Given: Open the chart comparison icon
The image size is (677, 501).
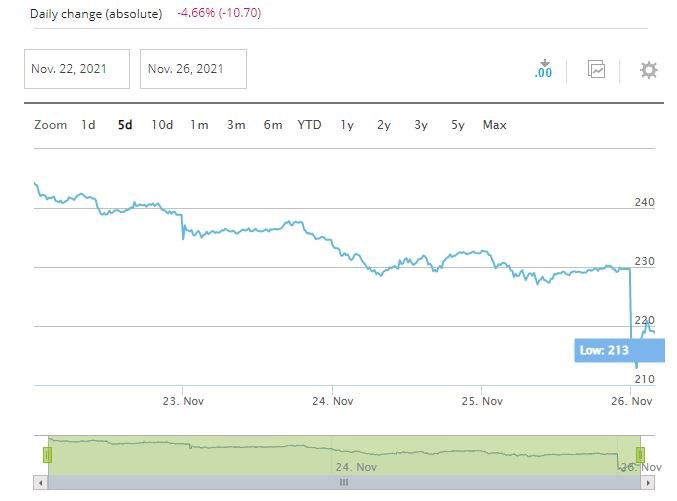Looking at the screenshot, I should [597, 70].
